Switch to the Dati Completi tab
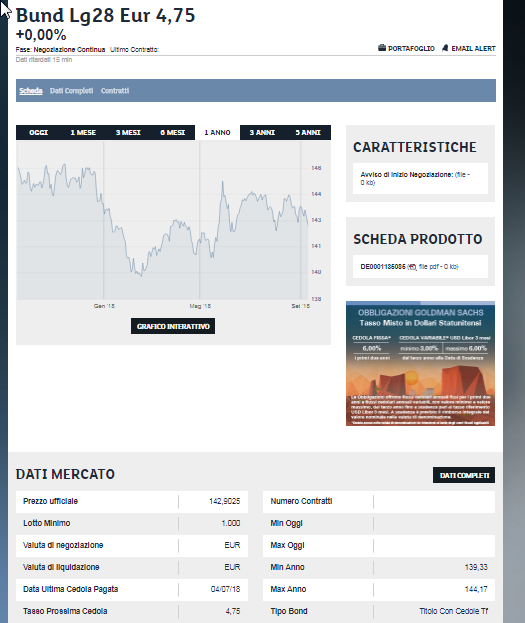This screenshot has width=525, height=623. (x=72, y=91)
